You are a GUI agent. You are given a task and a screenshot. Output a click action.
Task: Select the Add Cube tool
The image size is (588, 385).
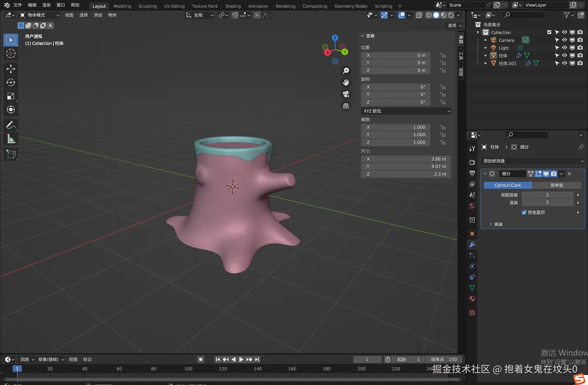11,154
